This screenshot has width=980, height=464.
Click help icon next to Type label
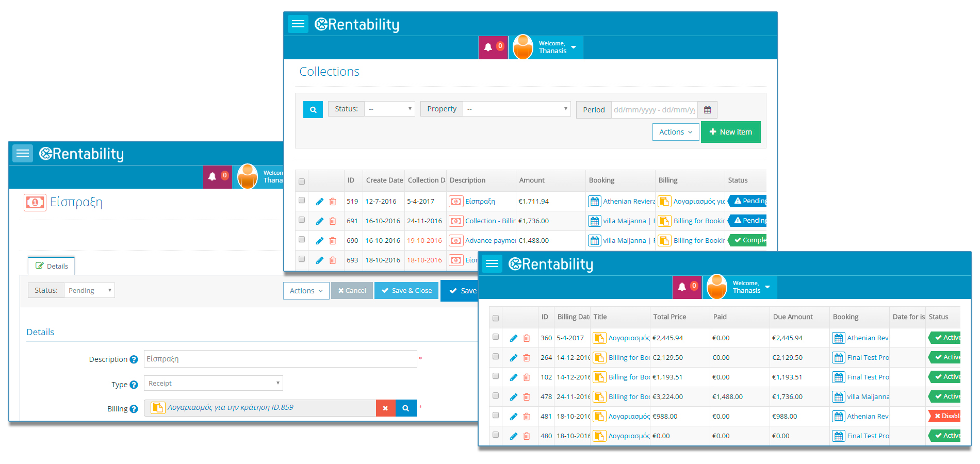point(134,385)
